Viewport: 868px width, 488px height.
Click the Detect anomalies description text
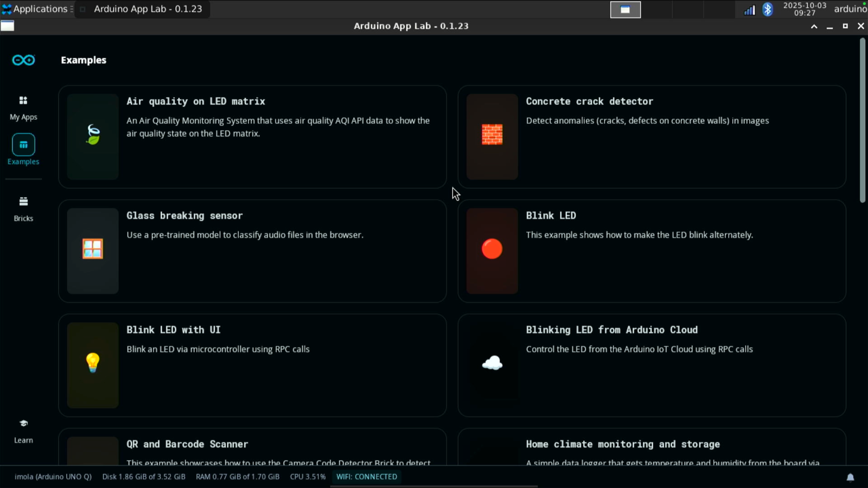(x=647, y=120)
